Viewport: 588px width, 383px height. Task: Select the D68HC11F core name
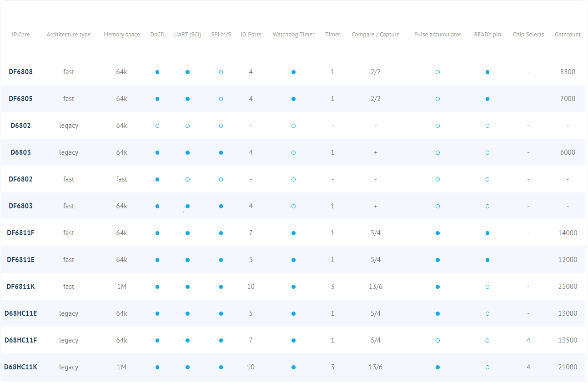(x=20, y=340)
